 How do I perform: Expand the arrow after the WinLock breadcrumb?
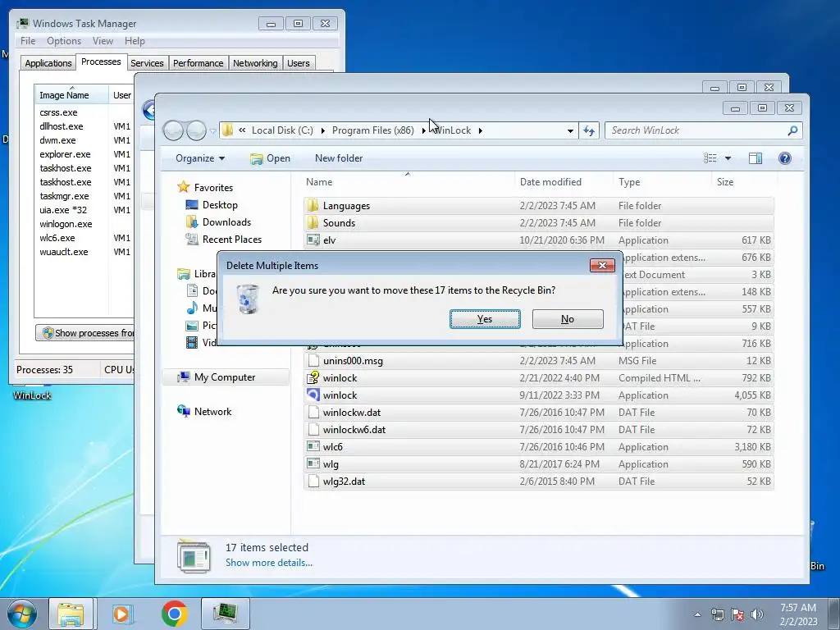point(481,130)
